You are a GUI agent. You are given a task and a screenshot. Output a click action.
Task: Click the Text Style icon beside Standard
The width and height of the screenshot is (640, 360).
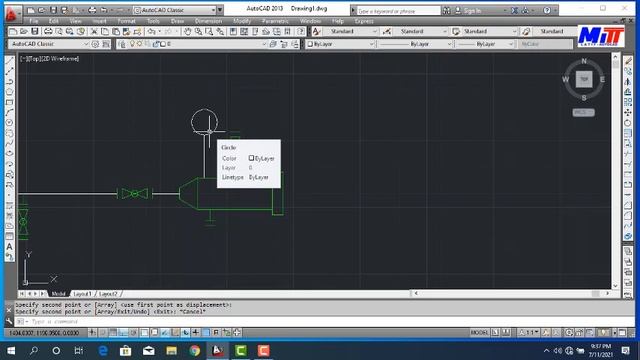316,31
